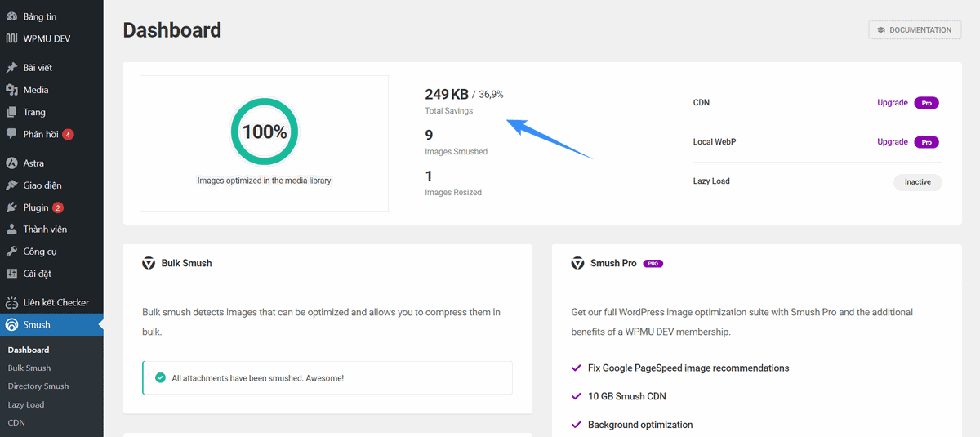
Task: Click the Trang pages icon
Action: (11, 112)
